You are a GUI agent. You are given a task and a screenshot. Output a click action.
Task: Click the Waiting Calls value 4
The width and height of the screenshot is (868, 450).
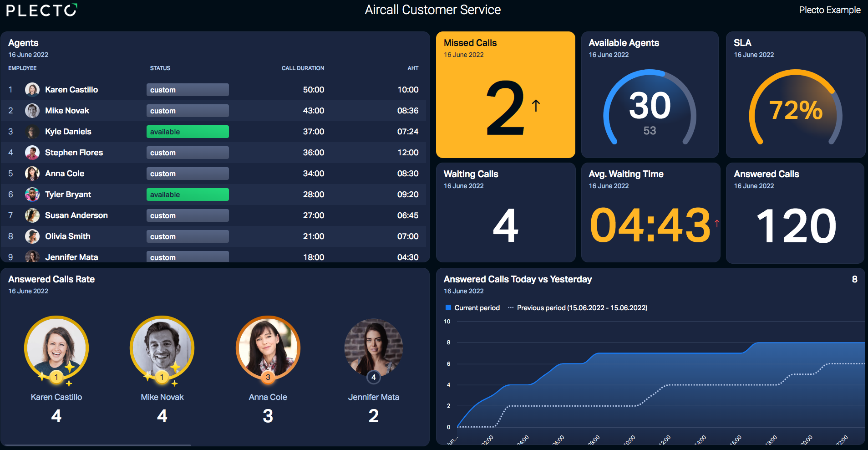click(x=506, y=225)
